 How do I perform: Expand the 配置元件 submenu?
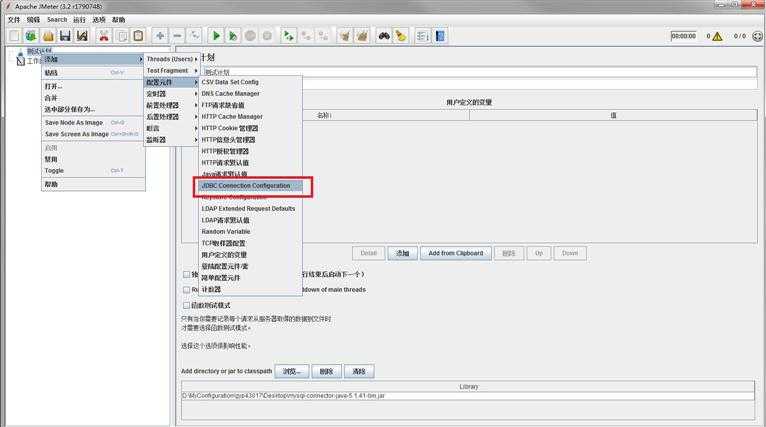click(172, 82)
